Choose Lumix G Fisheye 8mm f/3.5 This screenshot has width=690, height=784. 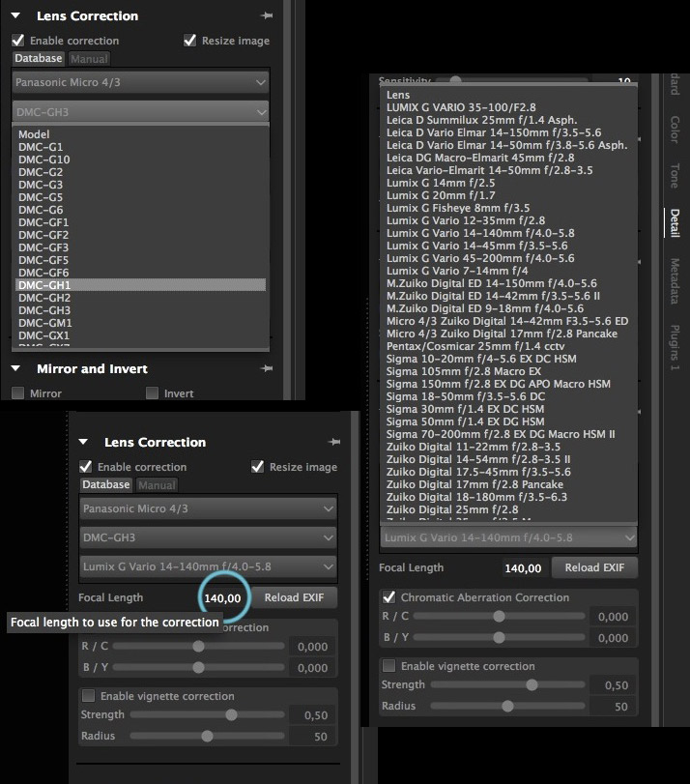pyautogui.click(x=509, y=208)
